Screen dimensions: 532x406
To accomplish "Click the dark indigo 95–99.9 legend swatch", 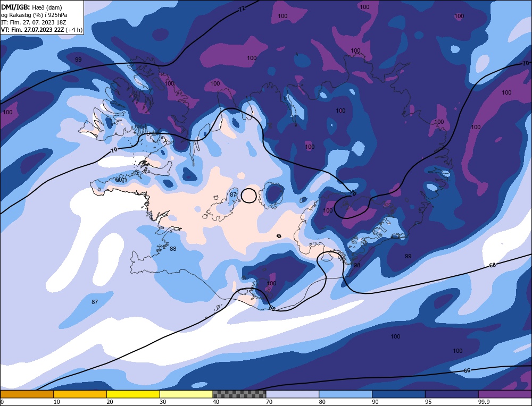I will (x=452, y=394).
